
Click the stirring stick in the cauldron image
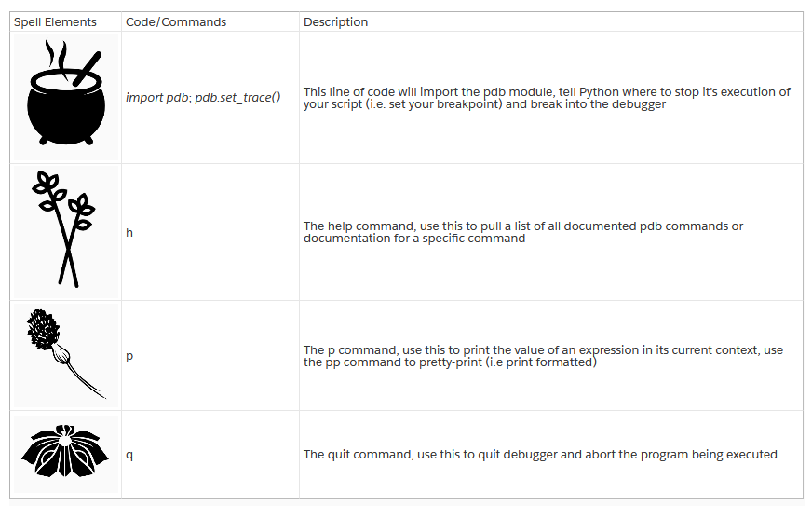87,69
